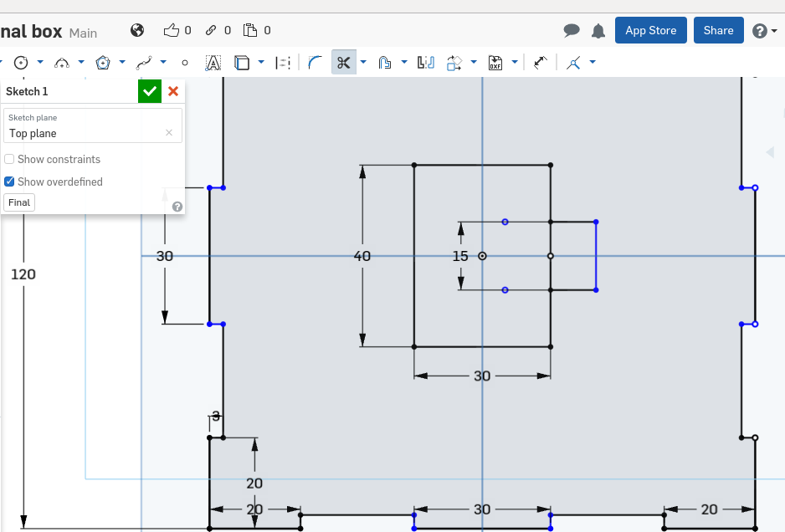Select the Linear pattern tool

tap(454, 63)
